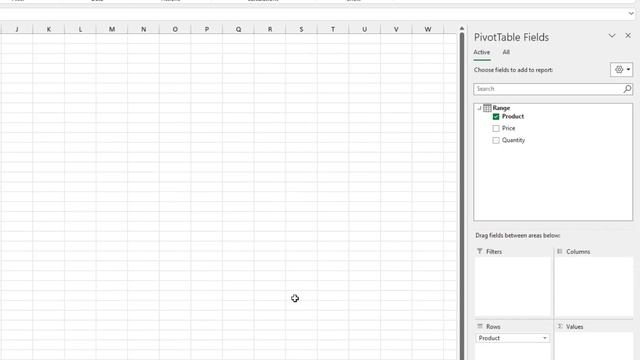Image resolution: width=640 pixels, height=360 pixels.
Task: Select column J header
Action: (x=17, y=29)
